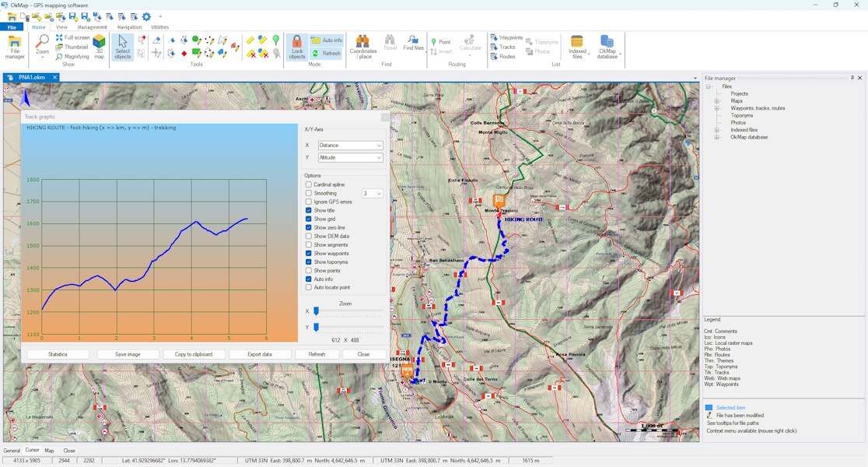The image size is (868, 467).
Task: Select the green waypoint pin tool
Action: pos(275,40)
